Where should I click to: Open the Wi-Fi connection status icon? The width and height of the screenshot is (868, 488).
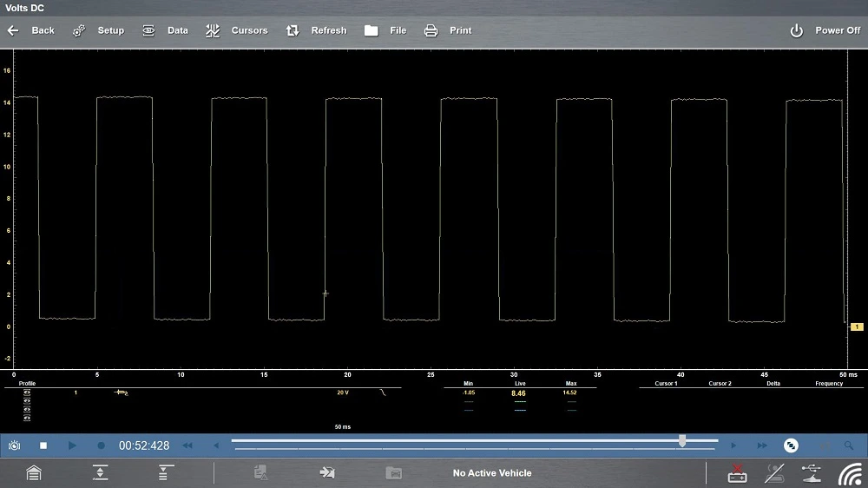coord(849,473)
